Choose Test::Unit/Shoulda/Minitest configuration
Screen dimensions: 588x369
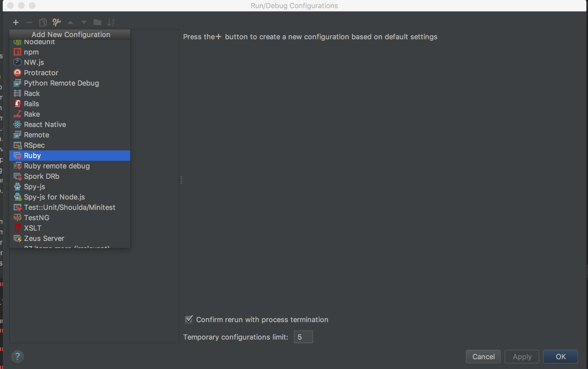[x=70, y=207]
